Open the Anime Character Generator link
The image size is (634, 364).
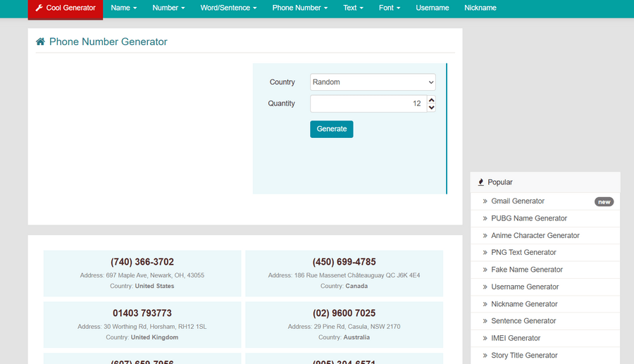click(x=535, y=235)
